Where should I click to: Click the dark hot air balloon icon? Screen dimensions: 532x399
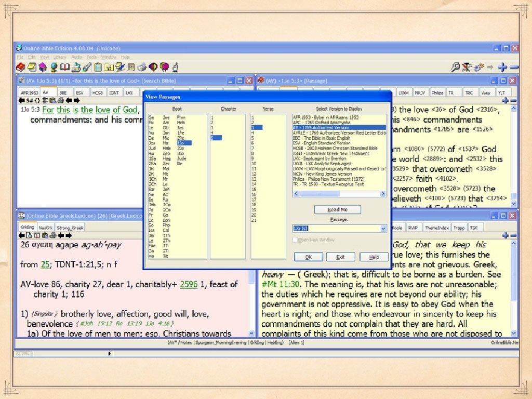153,67
